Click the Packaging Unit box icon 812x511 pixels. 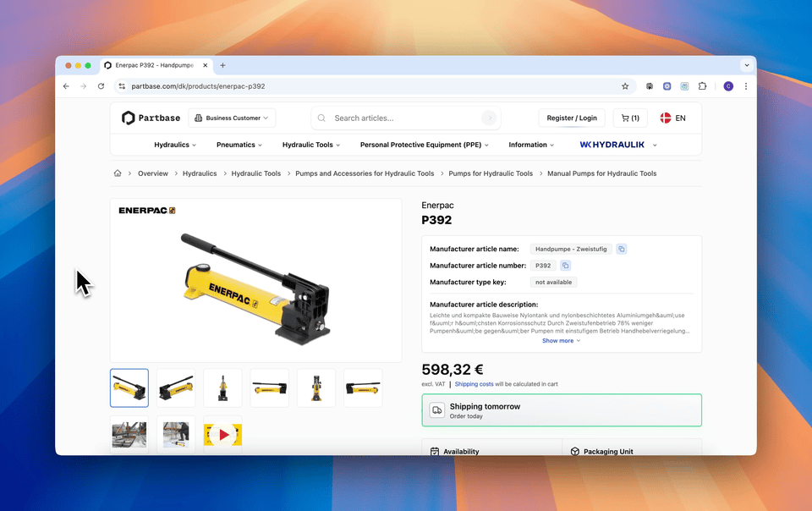(x=575, y=452)
